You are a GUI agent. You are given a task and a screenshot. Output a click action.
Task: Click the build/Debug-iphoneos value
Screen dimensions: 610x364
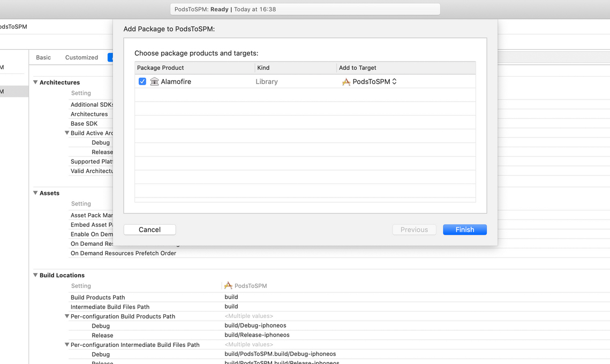click(x=255, y=325)
